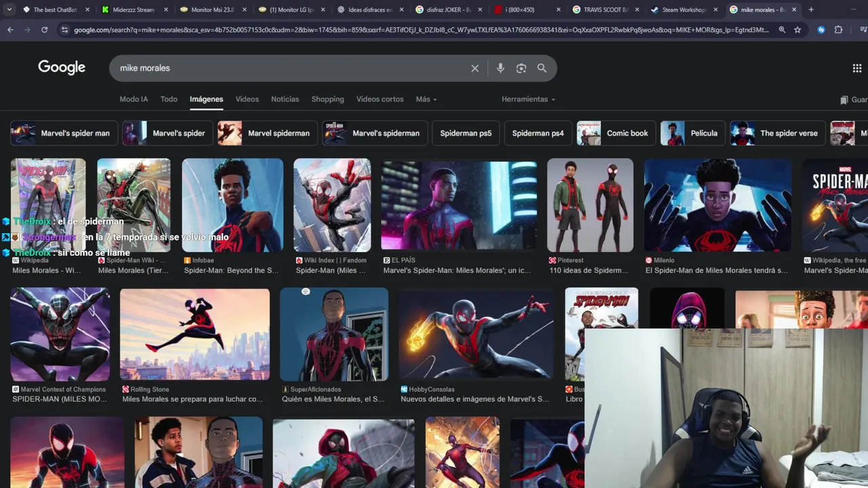Switch to 'Videos cortos' results
The width and height of the screenshot is (868, 488).
(380, 99)
